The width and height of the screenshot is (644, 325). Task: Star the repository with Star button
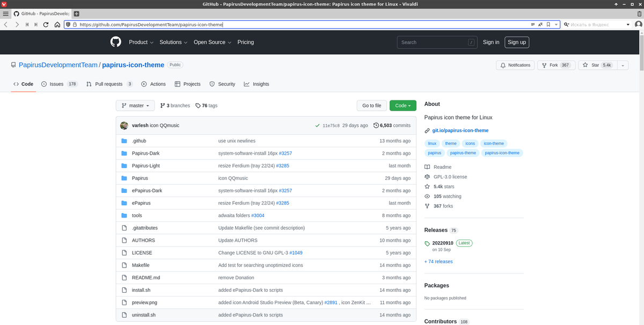[x=597, y=65]
